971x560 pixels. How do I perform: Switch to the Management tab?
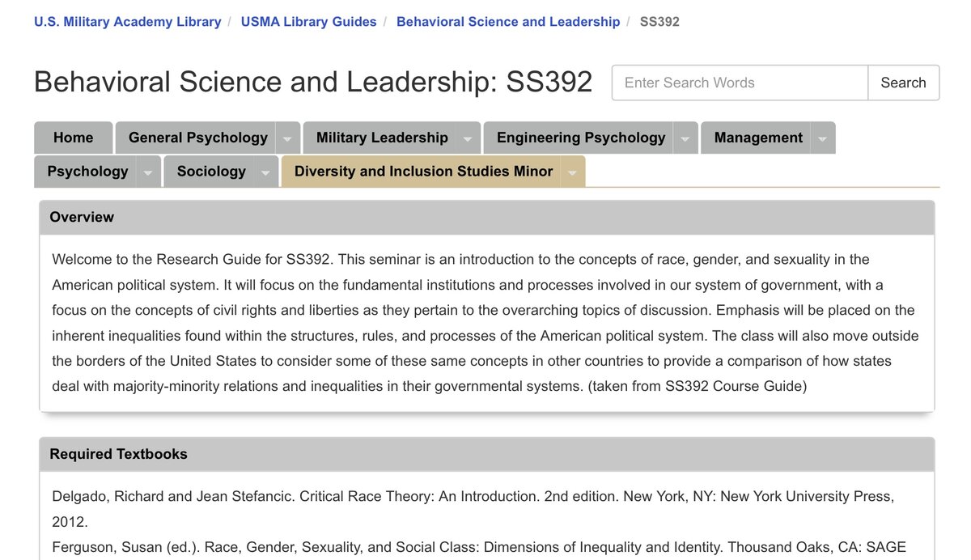click(x=758, y=138)
